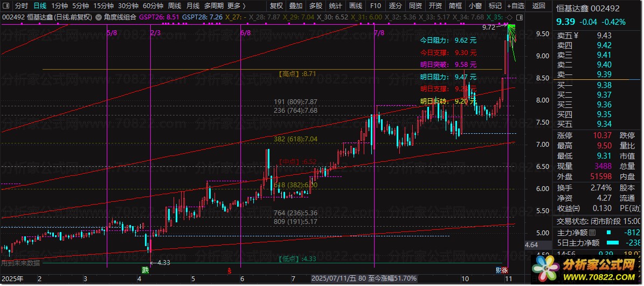
Task: Click the 涨停 value 10.37
Action: pos(602,135)
